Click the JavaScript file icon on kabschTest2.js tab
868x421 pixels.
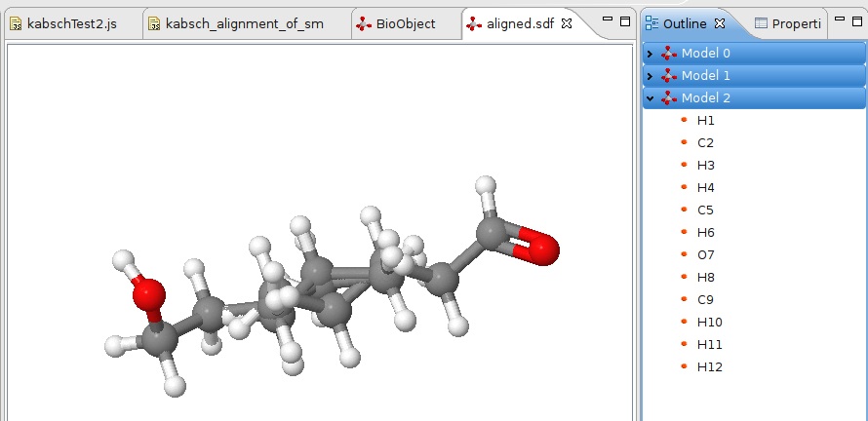tap(16, 23)
